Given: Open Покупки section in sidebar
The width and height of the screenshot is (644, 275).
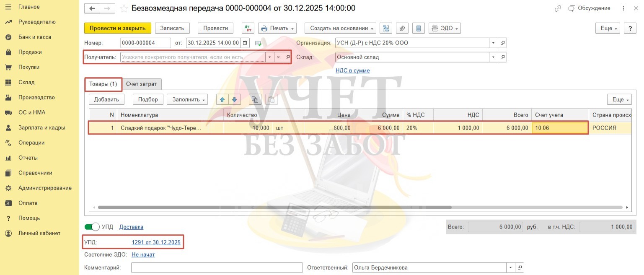Looking at the screenshot, I should [29, 67].
